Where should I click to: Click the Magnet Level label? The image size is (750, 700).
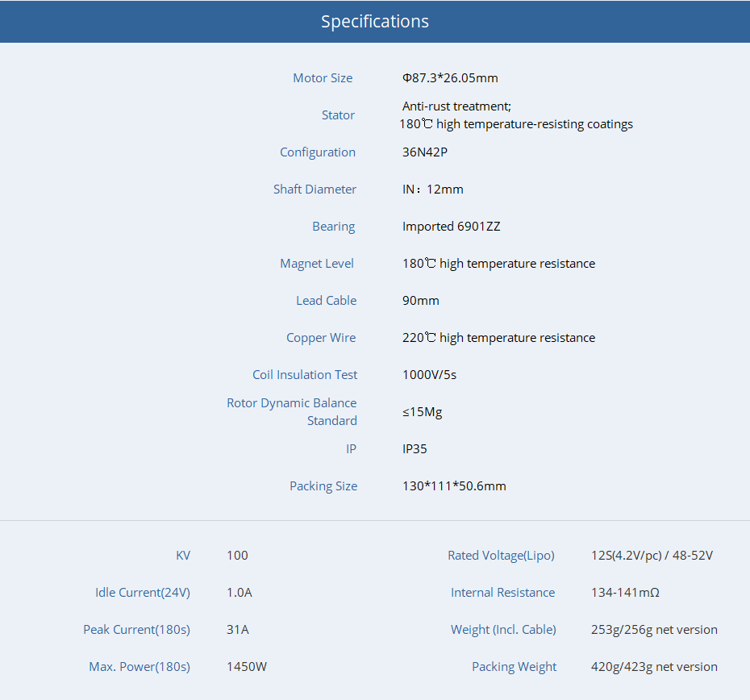[x=317, y=264]
